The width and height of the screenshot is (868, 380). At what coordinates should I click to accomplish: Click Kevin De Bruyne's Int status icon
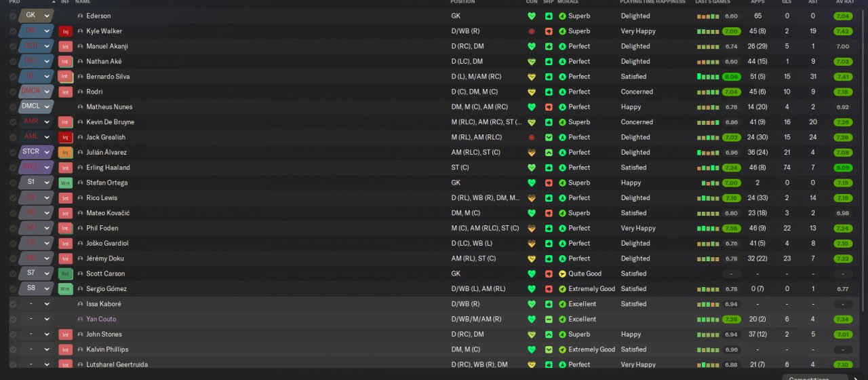click(x=65, y=122)
